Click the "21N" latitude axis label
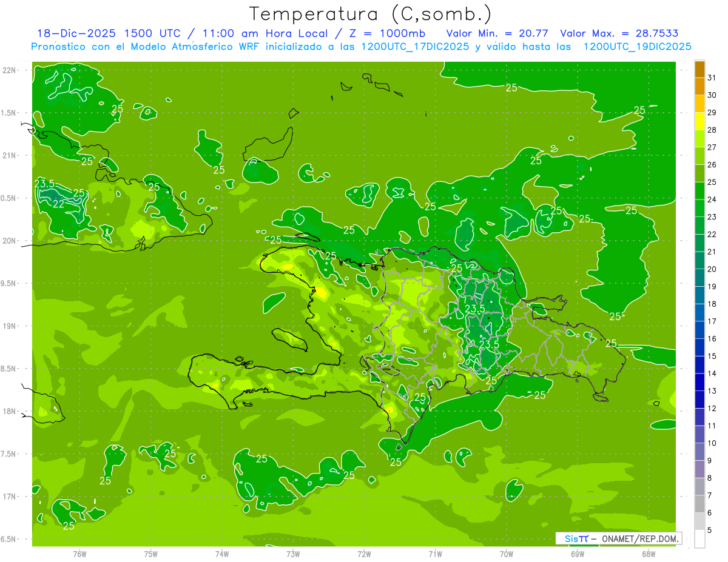 (x=8, y=156)
